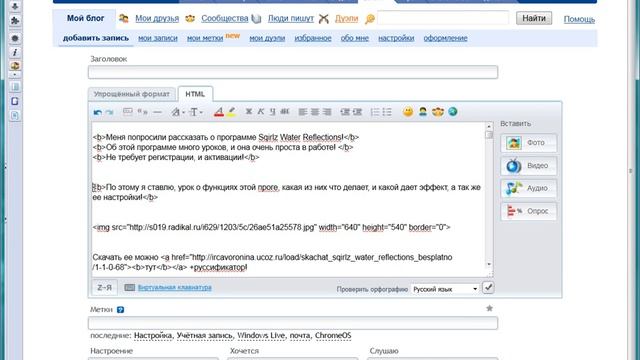Add the recent tag Настройка
This screenshot has height=360, width=640.
point(153,336)
